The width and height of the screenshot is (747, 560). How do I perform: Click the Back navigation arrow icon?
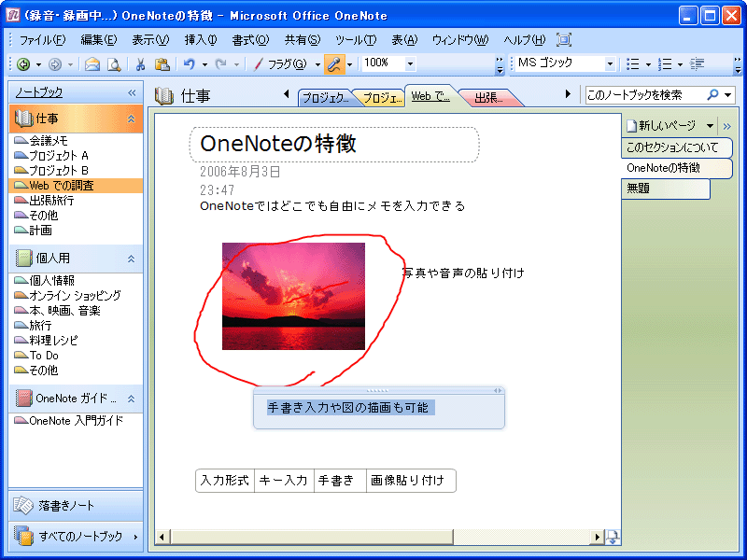click(x=23, y=64)
